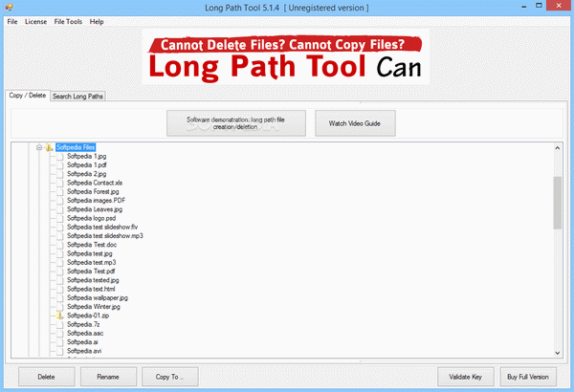This screenshot has width=574, height=392.
Task: Click the app icon in title bar
Action: (x=9, y=7)
